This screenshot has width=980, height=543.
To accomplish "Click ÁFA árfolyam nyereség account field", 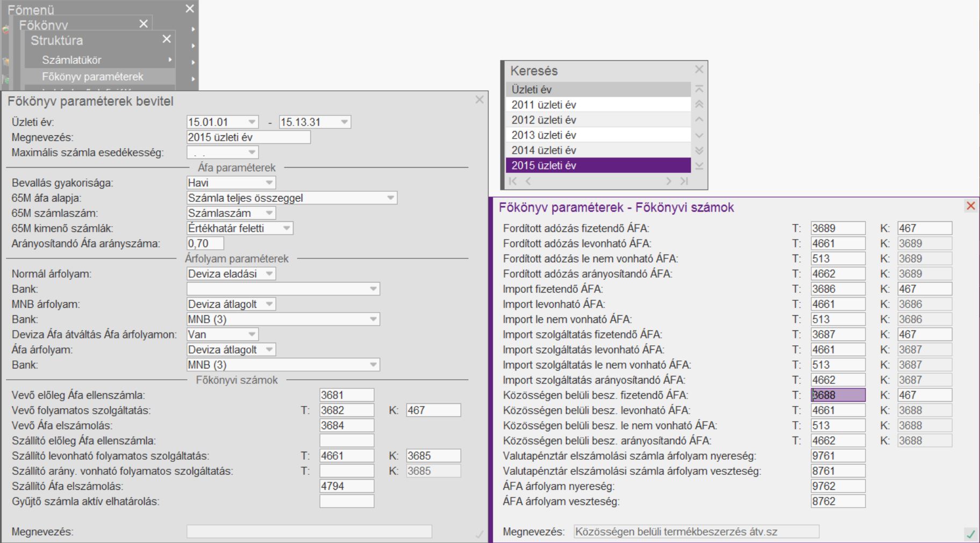I will (838, 487).
